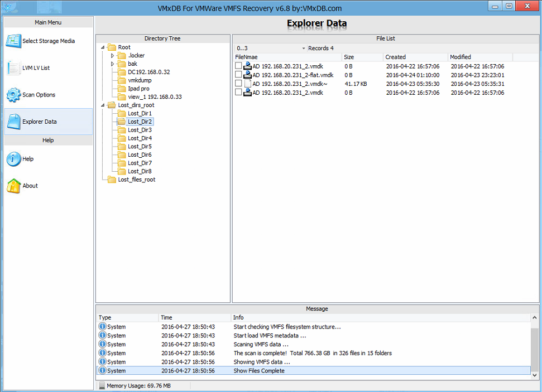Click the message panel scrollbar thumb
This screenshot has width=542, height=392.
(x=534, y=349)
